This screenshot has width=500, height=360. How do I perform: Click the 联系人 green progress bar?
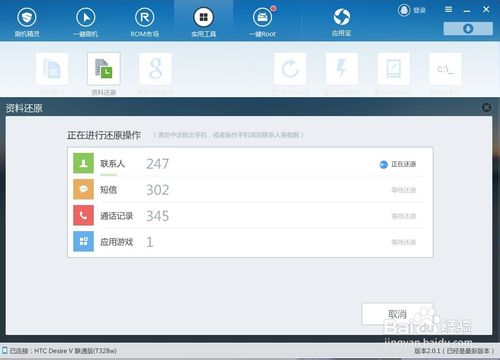(x=109, y=174)
